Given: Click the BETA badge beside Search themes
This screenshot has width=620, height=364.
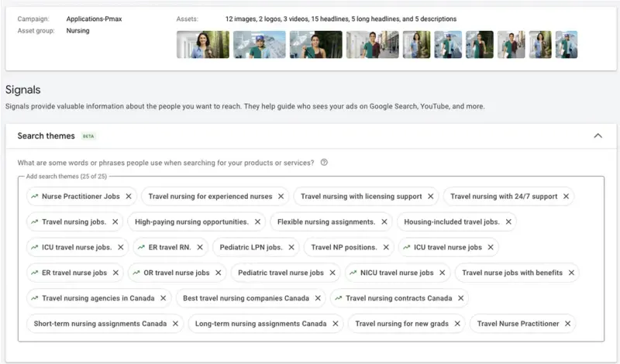Looking at the screenshot, I should point(88,136).
